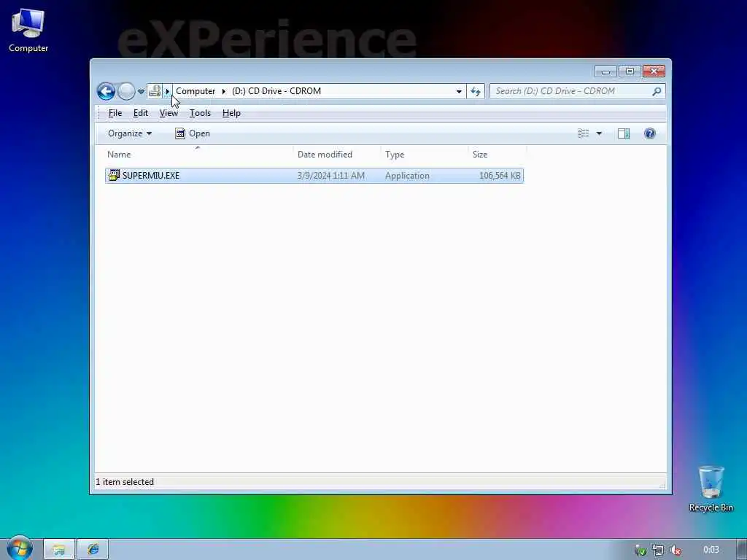Open Explorer help question mark
The height and width of the screenshot is (560, 747).
click(650, 133)
